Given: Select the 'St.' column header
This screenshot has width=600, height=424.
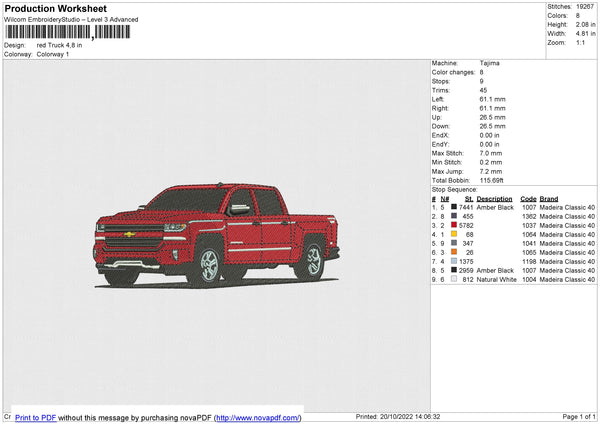Looking at the screenshot, I should point(469,199).
